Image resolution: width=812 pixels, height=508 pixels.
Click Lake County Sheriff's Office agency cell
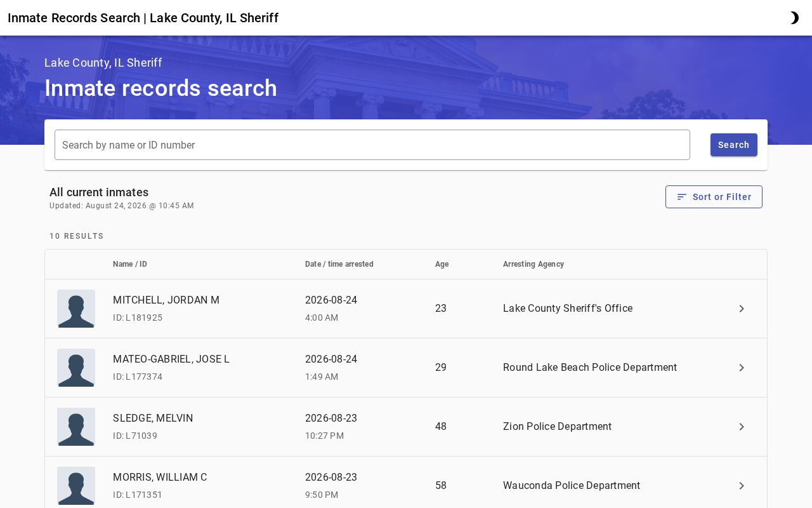[568, 309]
